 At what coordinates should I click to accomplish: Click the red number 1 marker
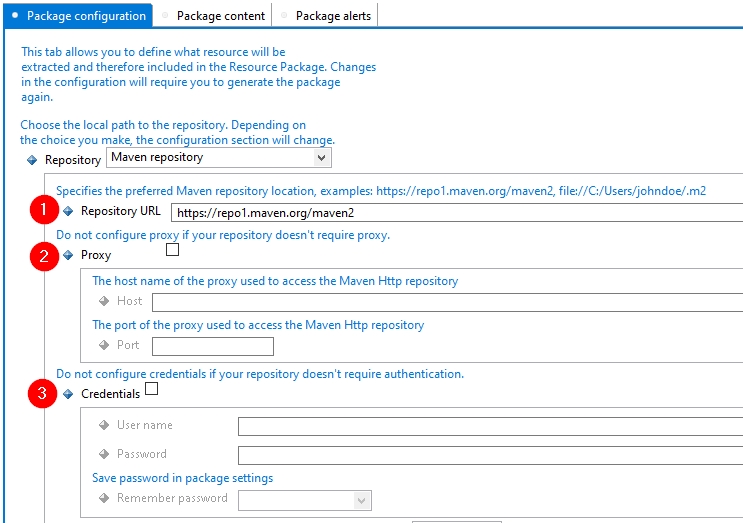pyautogui.click(x=41, y=211)
